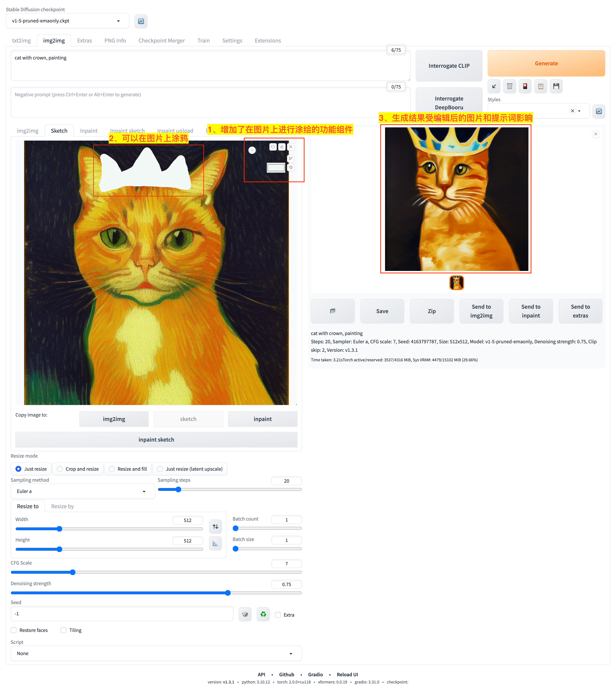Open the Extras tab
Screen dimensions: 616x691
(x=84, y=41)
